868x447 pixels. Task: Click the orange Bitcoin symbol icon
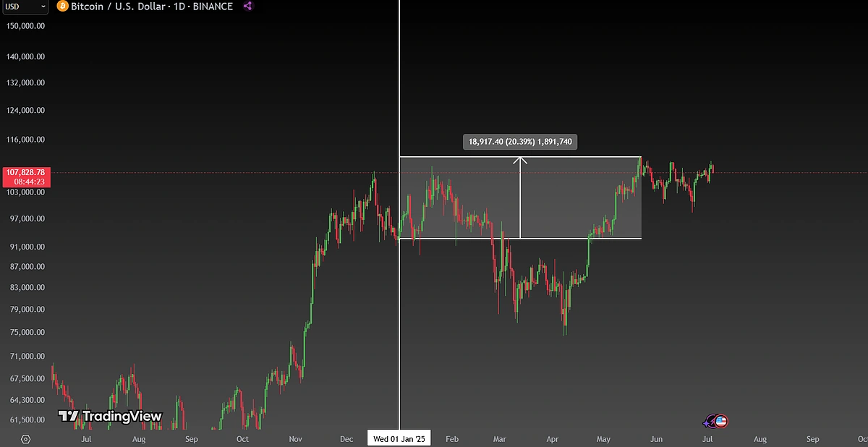(62, 6)
